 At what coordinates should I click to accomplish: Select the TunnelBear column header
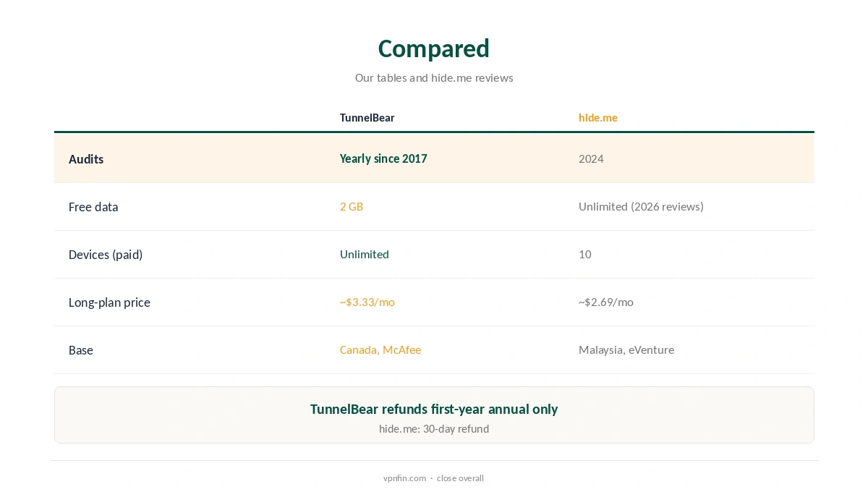(x=367, y=117)
